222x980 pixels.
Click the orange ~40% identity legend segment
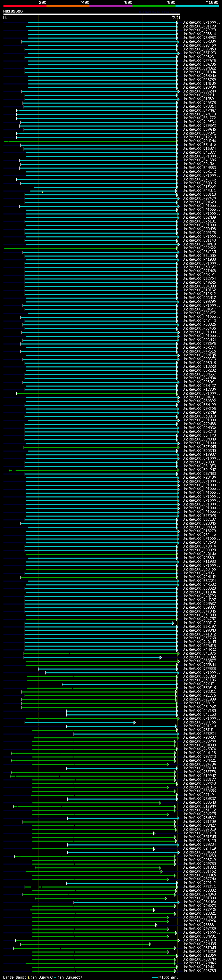click(x=68, y=6)
